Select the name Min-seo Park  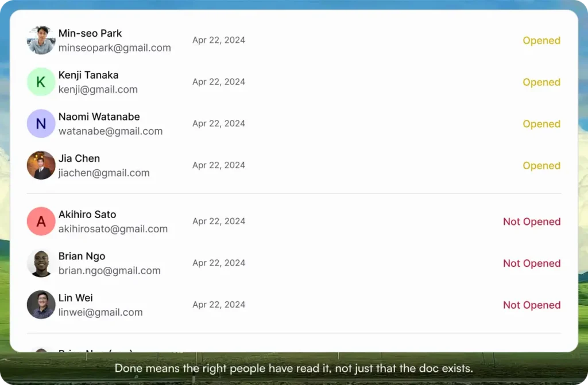(x=90, y=33)
